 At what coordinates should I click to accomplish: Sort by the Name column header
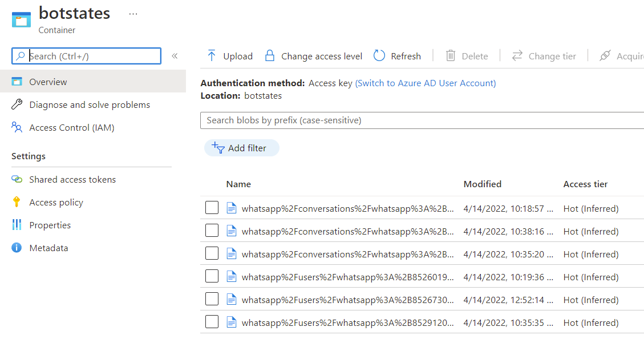click(x=238, y=184)
